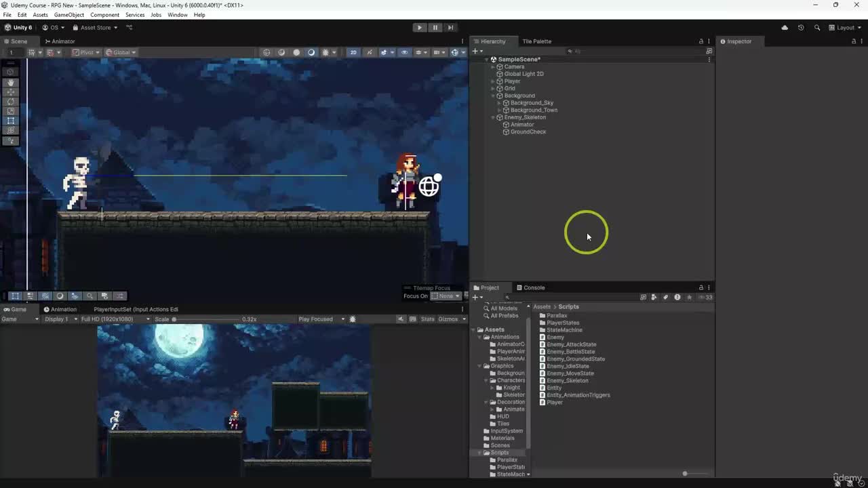Viewport: 868px width, 488px height.
Task: Open Unity cloud services icon
Action: tap(785, 28)
